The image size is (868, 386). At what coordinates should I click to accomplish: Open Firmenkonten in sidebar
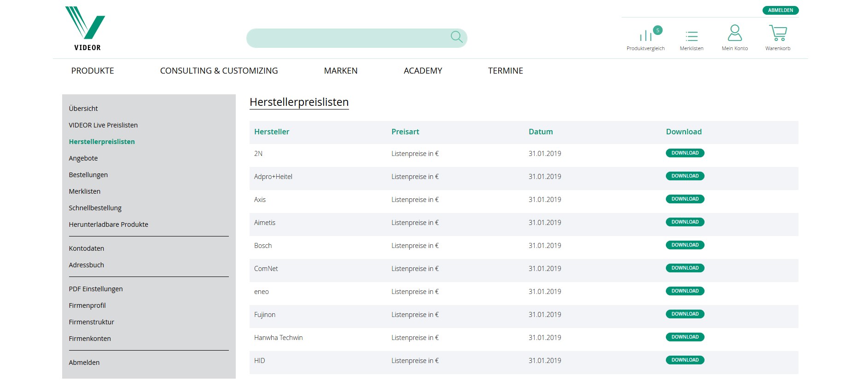pos(90,339)
